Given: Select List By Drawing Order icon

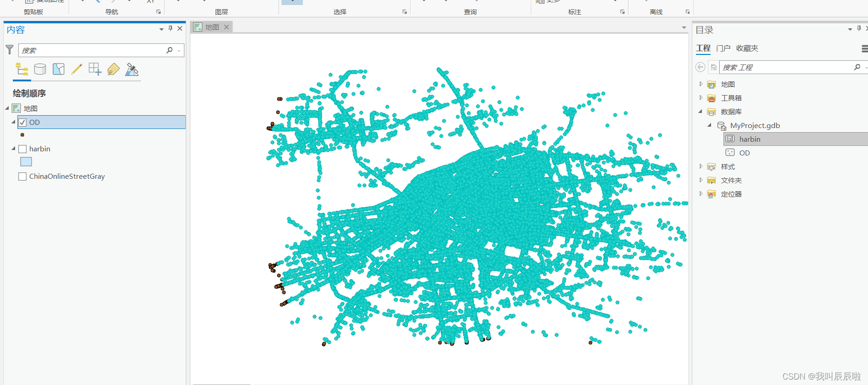Looking at the screenshot, I should (22, 69).
